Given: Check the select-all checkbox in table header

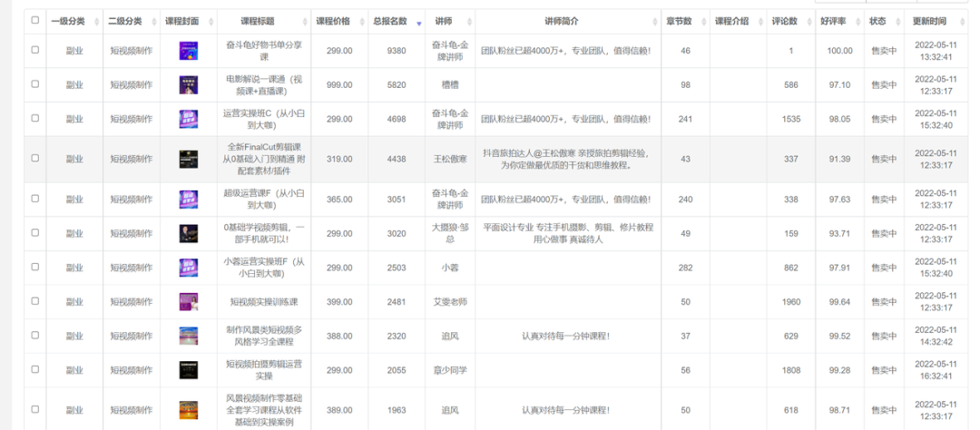Looking at the screenshot, I should [x=35, y=20].
